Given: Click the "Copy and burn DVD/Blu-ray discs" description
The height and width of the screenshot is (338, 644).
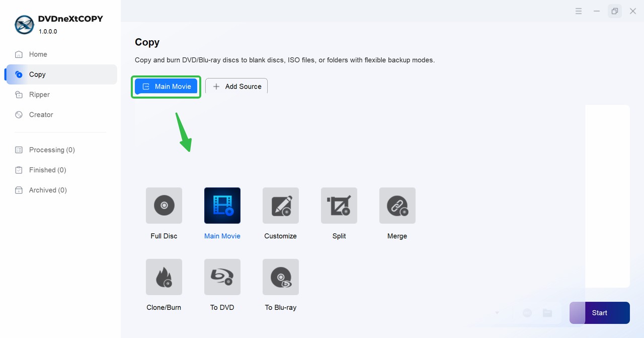Looking at the screenshot, I should [285, 60].
